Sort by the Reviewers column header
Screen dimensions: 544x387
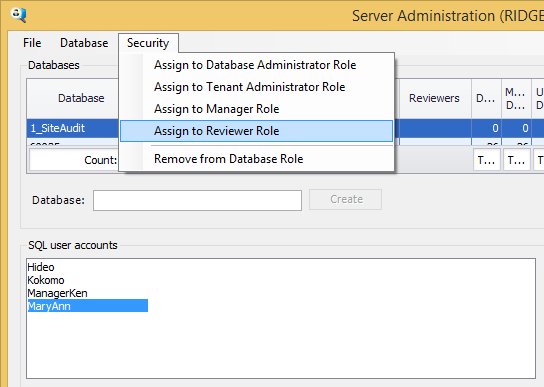pos(434,98)
